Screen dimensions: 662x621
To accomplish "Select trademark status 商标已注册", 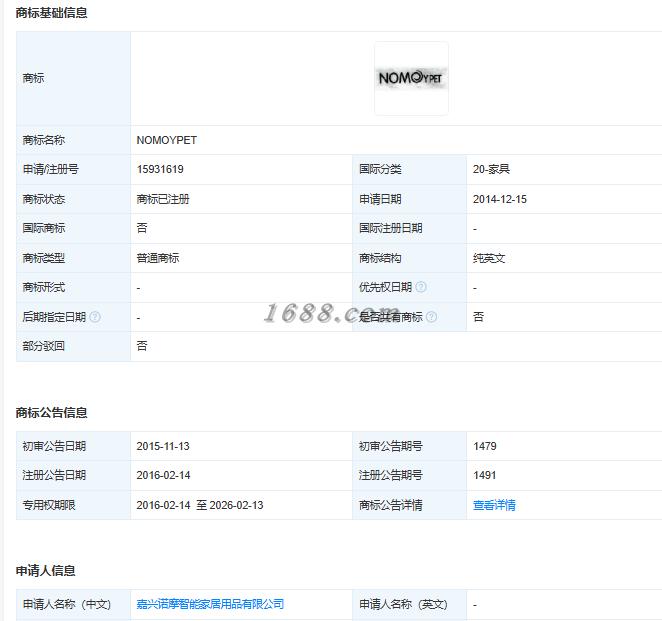I will [163, 199].
